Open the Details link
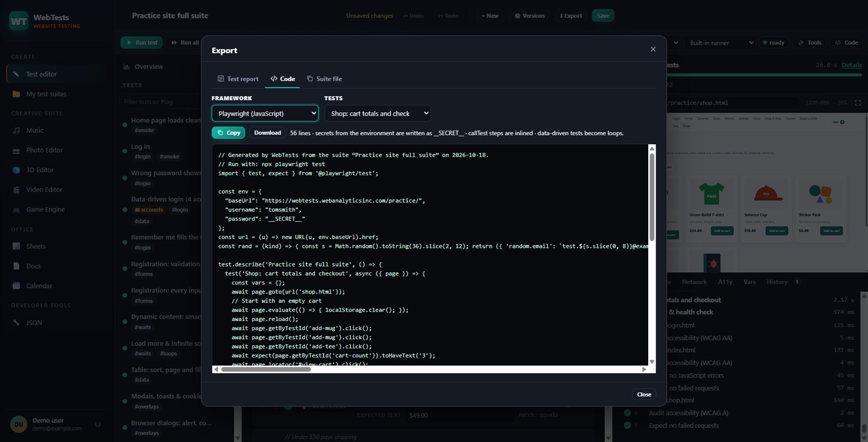Image resolution: width=868 pixels, height=442 pixels. point(852,65)
